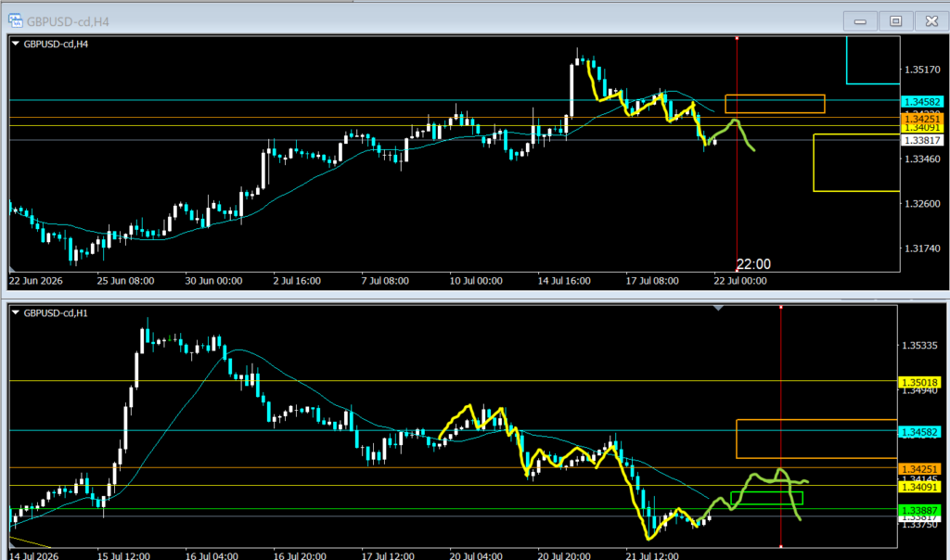Expand the H4 chart symbol dropdown triangle

(x=16, y=44)
